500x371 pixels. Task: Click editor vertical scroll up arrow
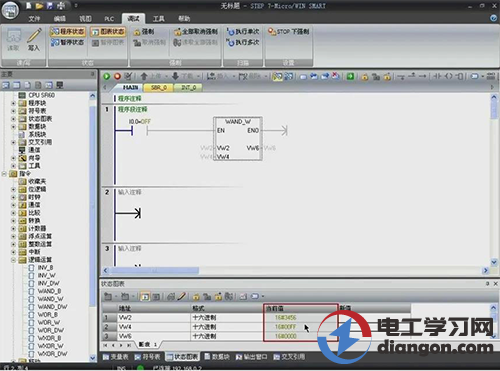(494, 97)
